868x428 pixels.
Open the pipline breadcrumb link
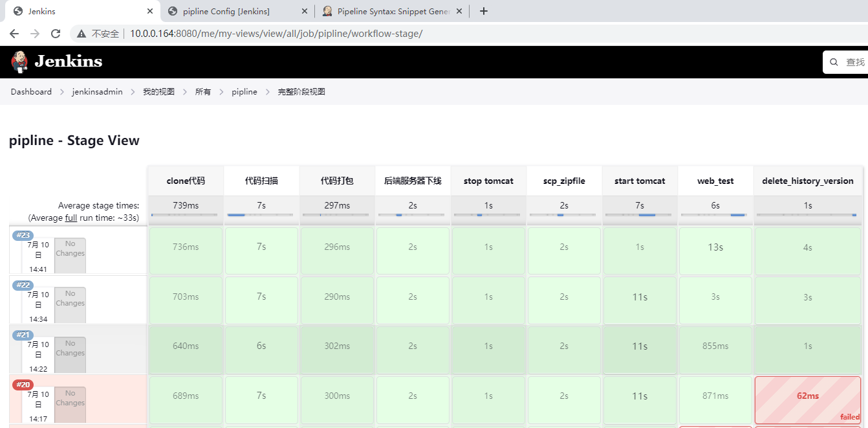pos(244,92)
